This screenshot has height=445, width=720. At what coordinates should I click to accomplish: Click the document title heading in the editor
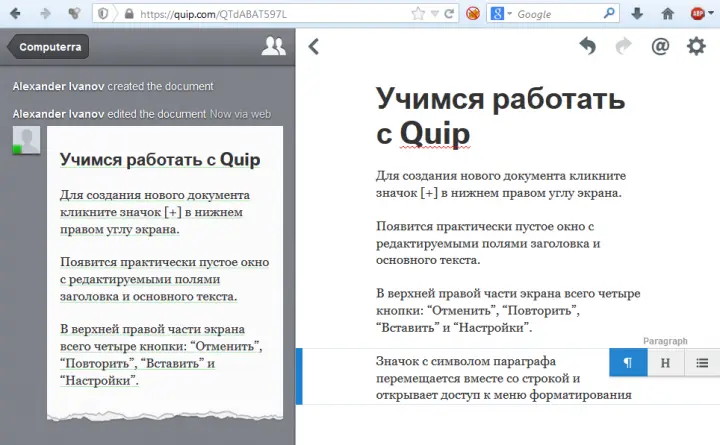(x=501, y=116)
